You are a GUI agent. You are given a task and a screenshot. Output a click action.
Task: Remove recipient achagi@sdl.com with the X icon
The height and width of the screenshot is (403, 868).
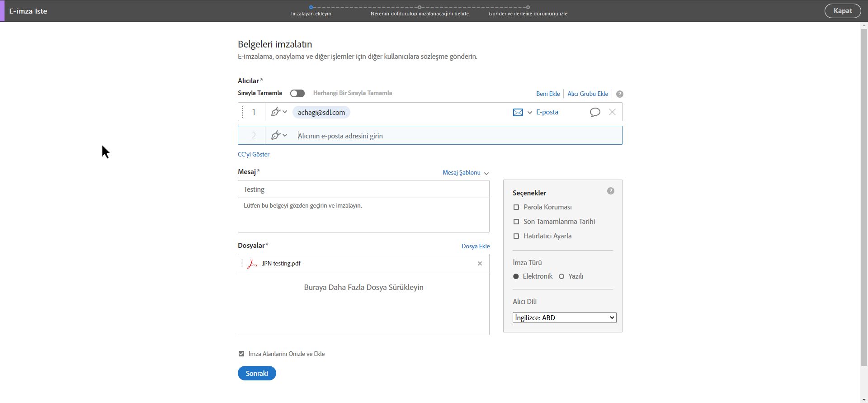point(612,112)
